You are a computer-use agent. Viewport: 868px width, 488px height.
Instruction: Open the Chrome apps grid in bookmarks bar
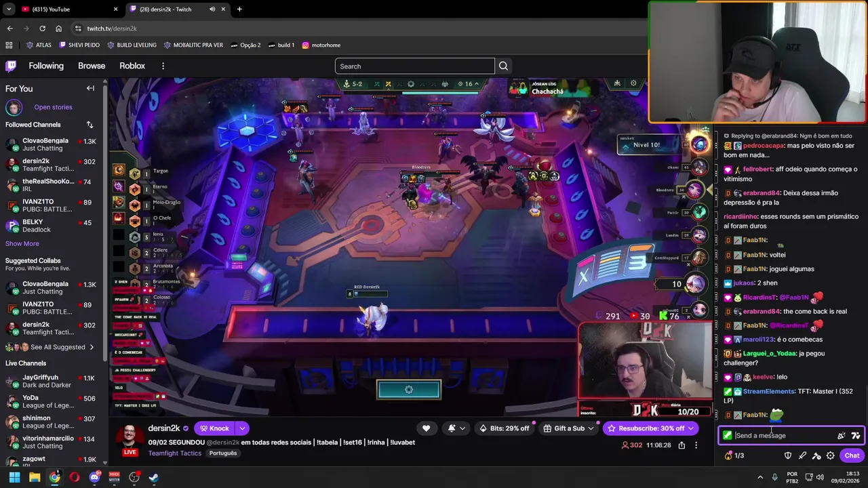coord(9,45)
